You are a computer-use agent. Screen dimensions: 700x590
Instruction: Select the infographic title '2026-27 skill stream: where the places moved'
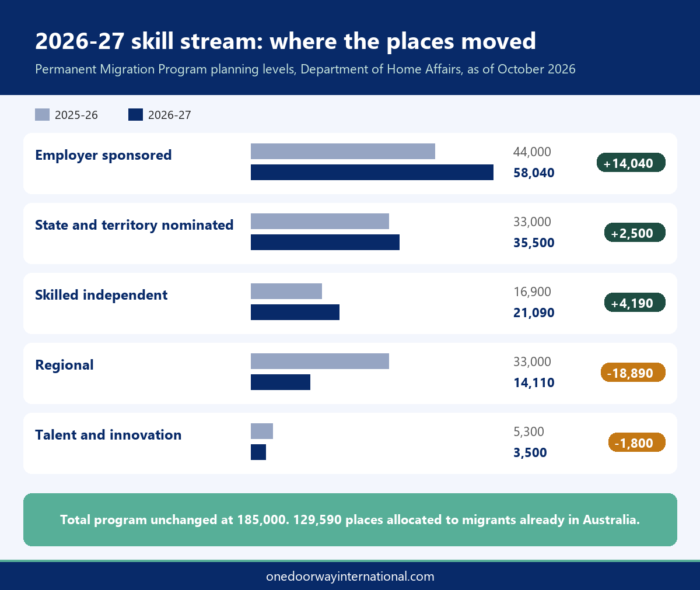[x=285, y=41]
